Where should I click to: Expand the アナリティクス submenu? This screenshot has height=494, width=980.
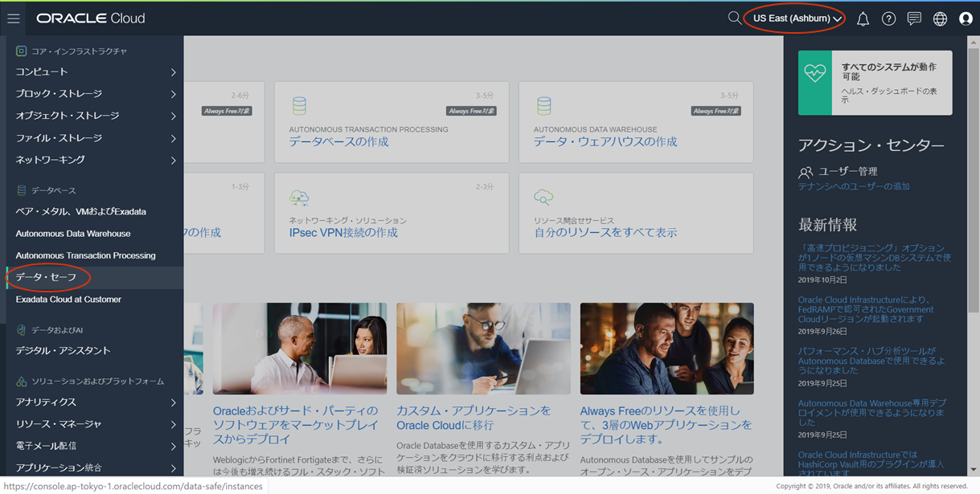(x=95, y=402)
